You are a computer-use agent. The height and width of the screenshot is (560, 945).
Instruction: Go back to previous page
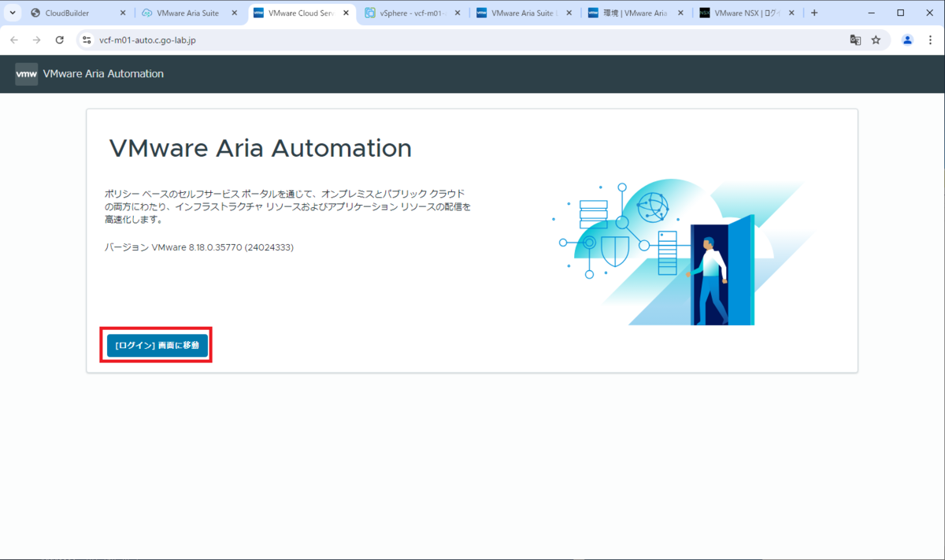[14, 40]
